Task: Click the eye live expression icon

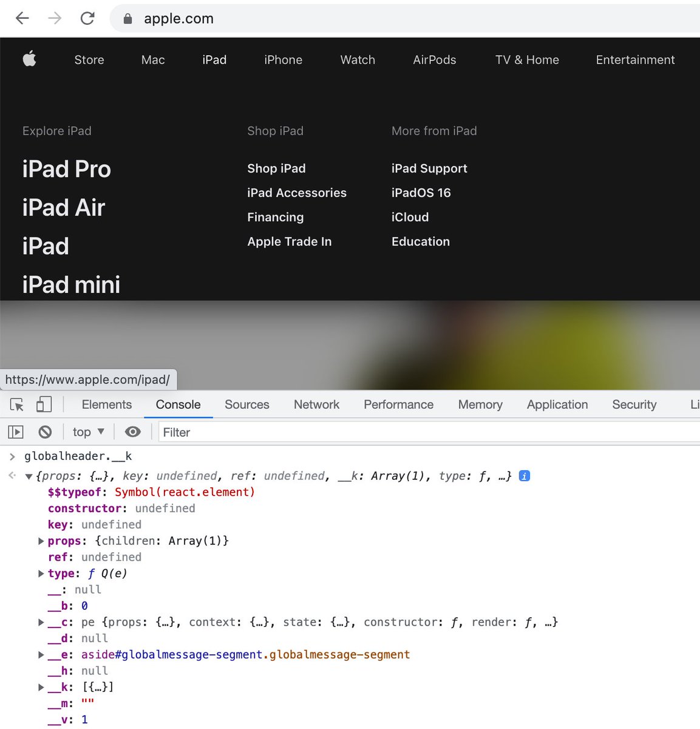Action: 132,432
